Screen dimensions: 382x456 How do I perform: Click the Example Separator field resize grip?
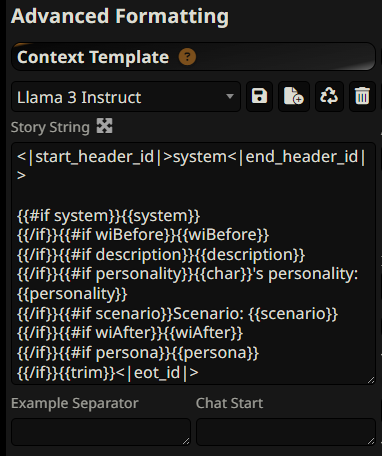(186, 441)
